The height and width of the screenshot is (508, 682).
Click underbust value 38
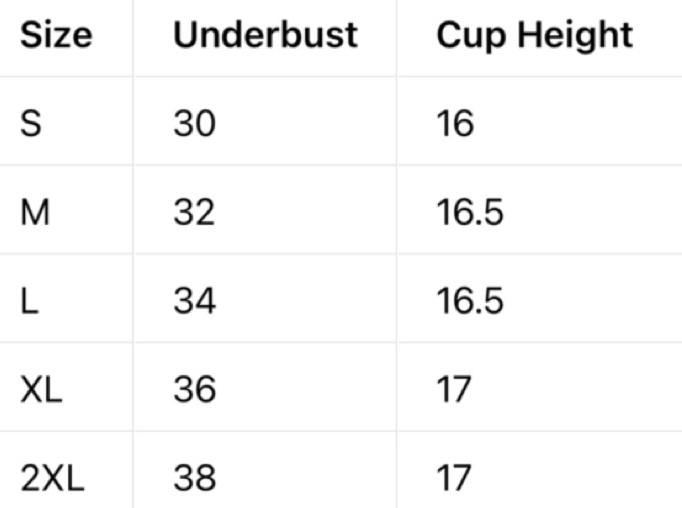tap(194, 477)
